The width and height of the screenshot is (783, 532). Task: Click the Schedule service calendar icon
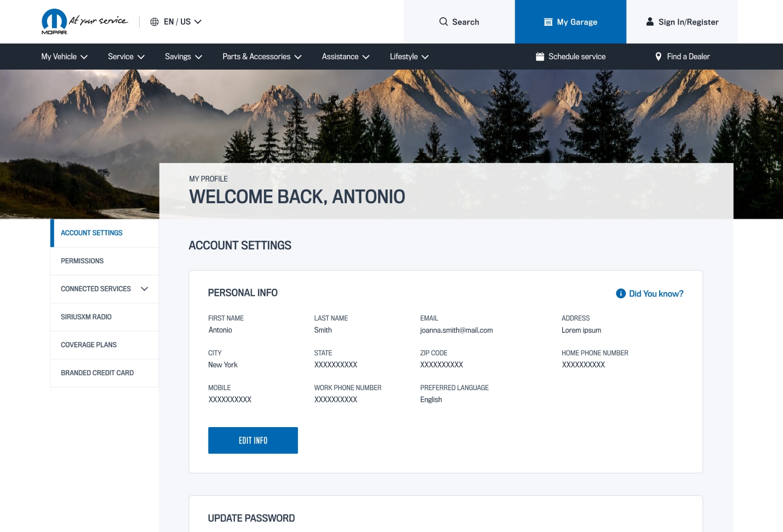point(540,57)
